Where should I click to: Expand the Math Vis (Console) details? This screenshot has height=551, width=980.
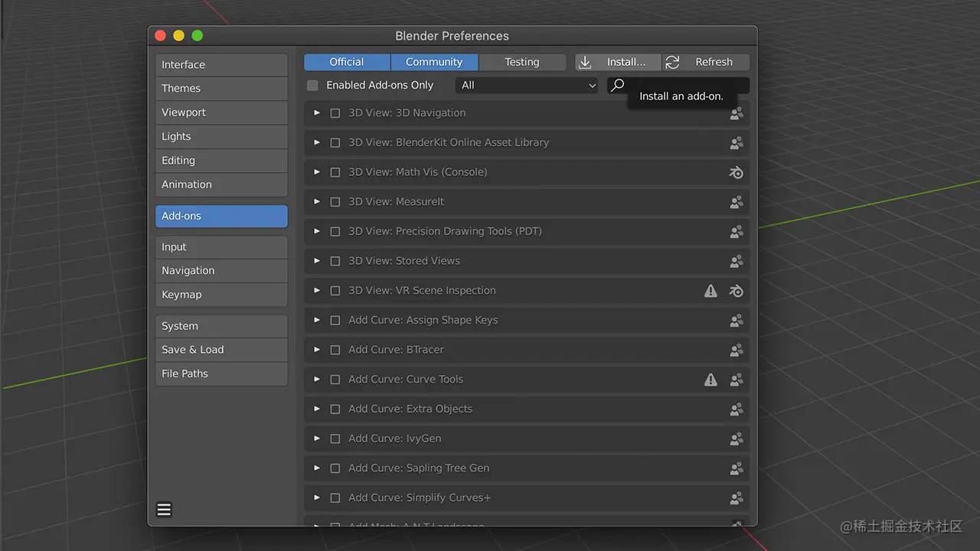[x=317, y=172]
